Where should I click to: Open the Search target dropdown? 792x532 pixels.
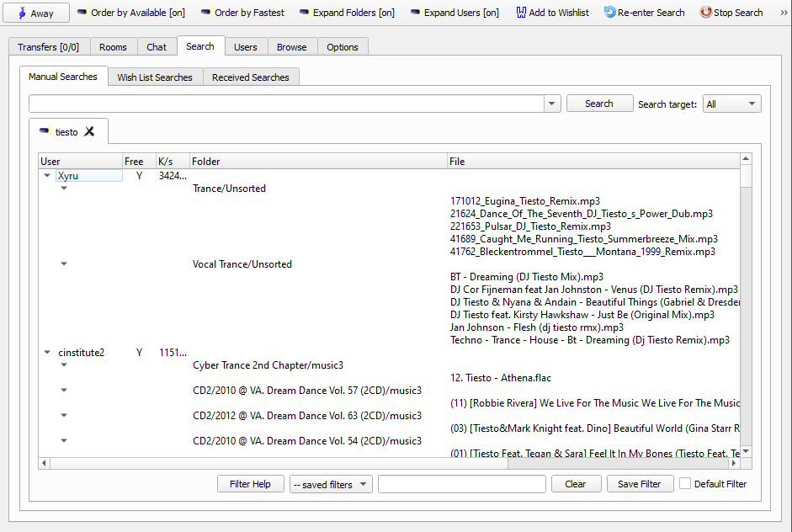731,104
